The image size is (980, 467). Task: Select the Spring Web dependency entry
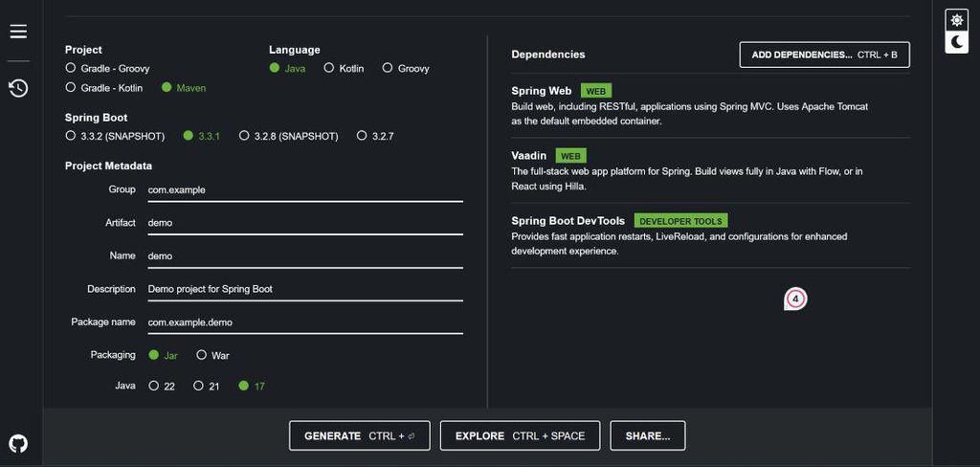click(x=710, y=105)
